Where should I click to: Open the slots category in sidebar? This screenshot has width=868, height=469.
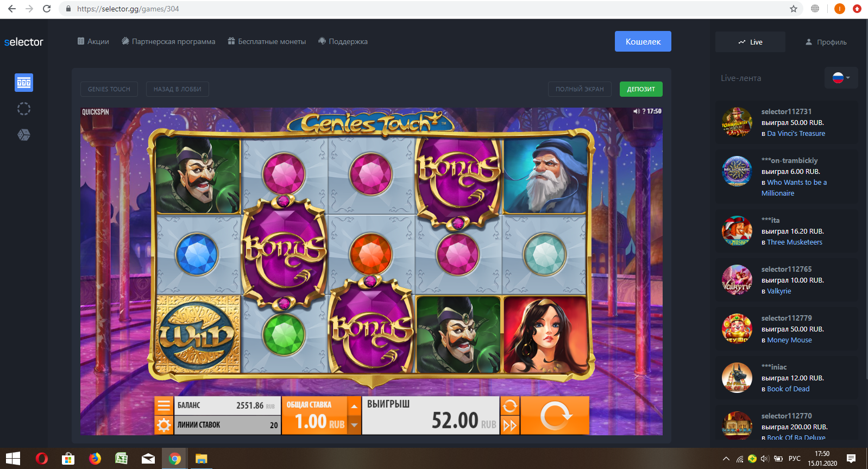[24, 83]
